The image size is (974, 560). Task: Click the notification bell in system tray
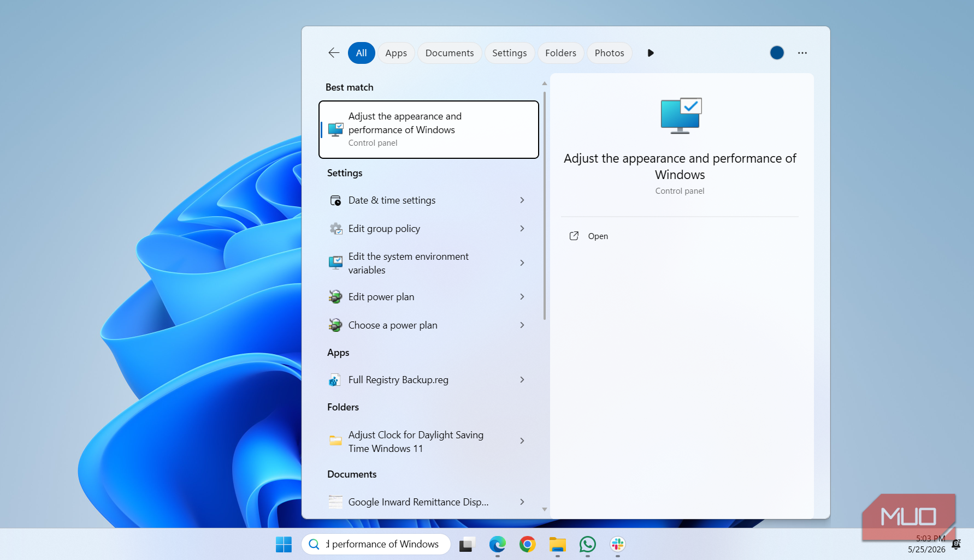(x=956, y=544)
